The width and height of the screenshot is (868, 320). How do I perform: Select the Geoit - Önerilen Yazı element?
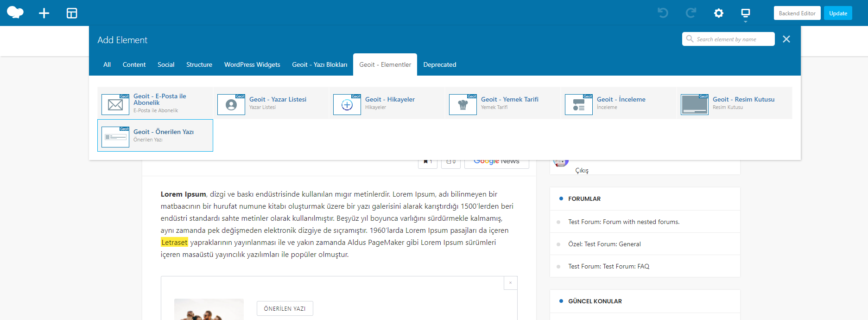155,135
